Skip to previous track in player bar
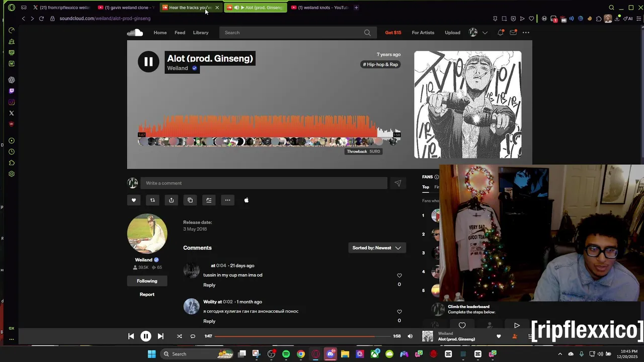644x362 pixels. coord(131,336)
